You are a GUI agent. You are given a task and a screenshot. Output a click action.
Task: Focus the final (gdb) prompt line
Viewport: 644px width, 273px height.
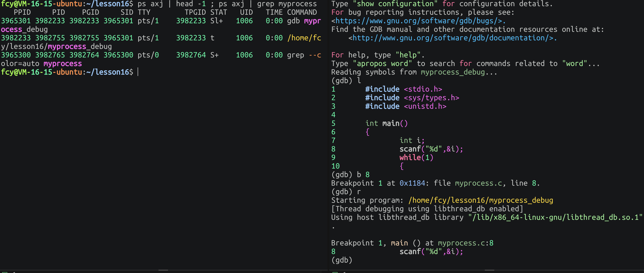342,260
